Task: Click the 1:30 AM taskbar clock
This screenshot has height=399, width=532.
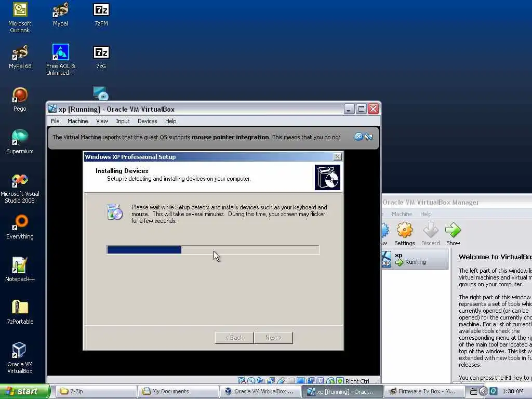Action: (x=513, y=391)
